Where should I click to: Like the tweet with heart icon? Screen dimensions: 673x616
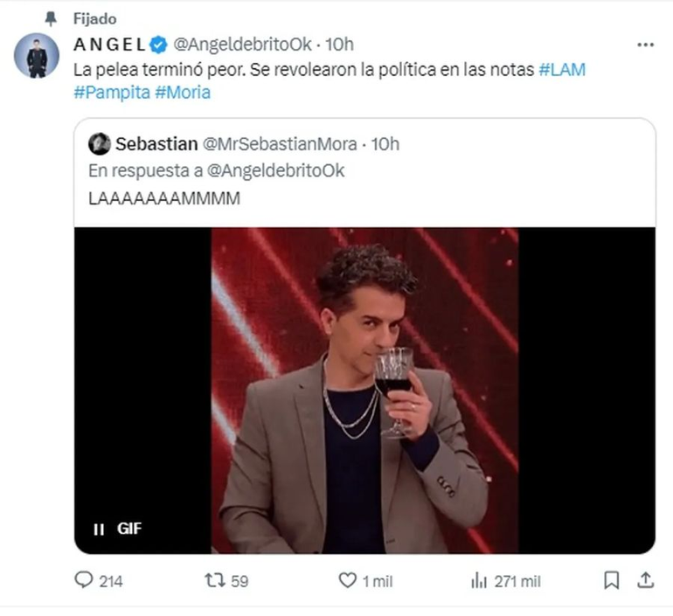tap(347, 579)
